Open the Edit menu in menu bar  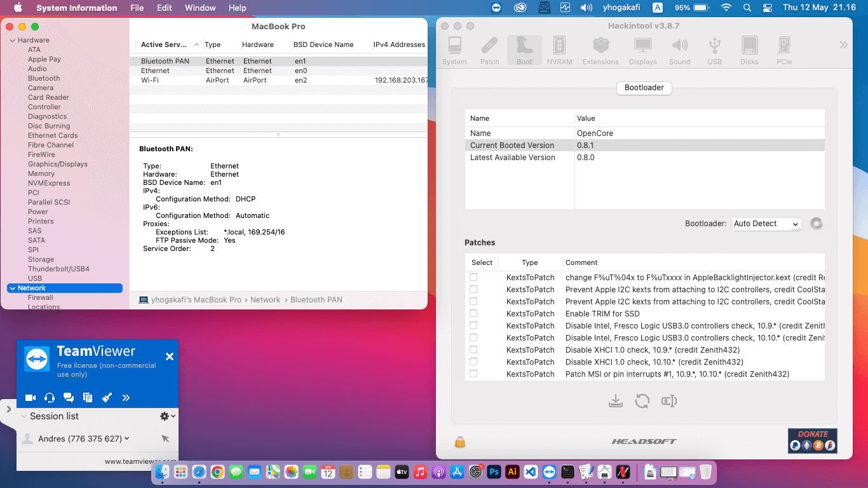tap(164, 8)
